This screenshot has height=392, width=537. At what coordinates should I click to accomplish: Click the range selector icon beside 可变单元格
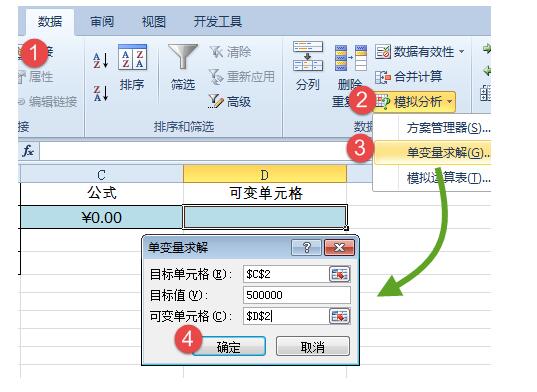click(339, 316)
